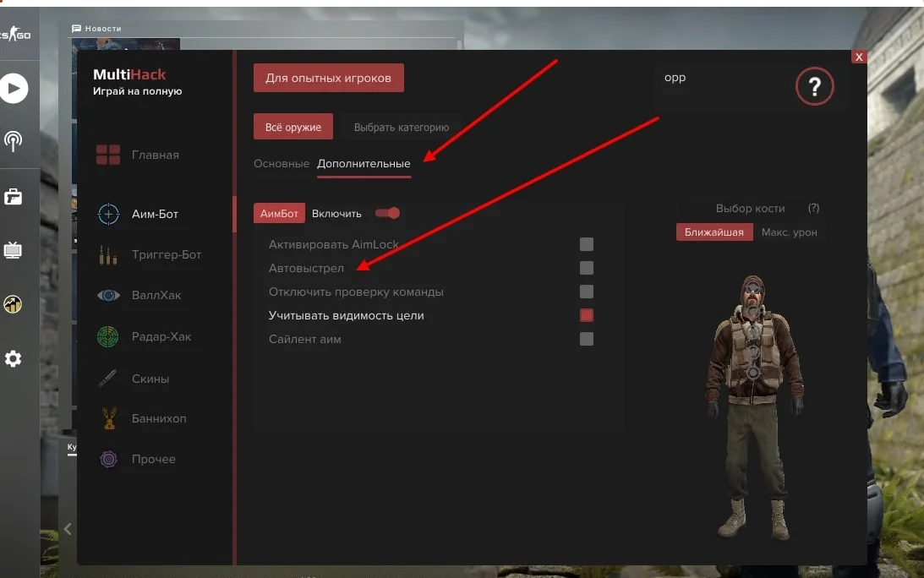Choose the Макс. урон option

[789, 232]
